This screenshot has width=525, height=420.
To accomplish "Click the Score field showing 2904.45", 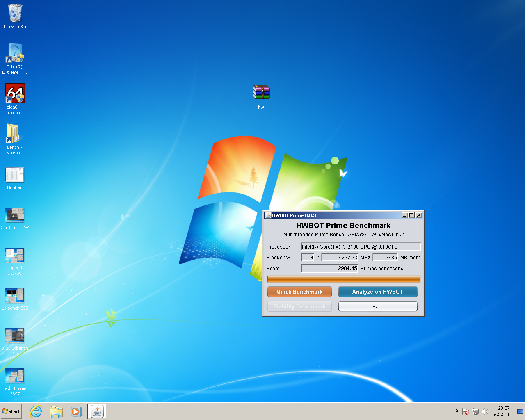I will (329, 268).
